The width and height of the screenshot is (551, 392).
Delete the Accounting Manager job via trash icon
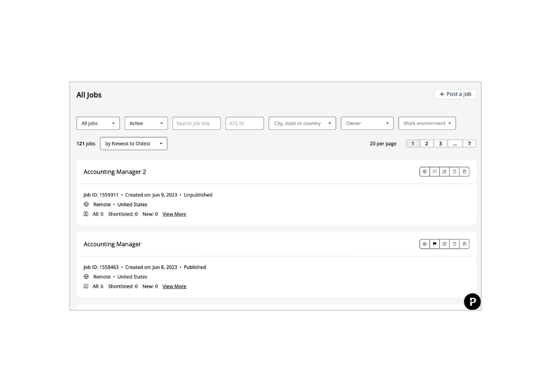454,244
